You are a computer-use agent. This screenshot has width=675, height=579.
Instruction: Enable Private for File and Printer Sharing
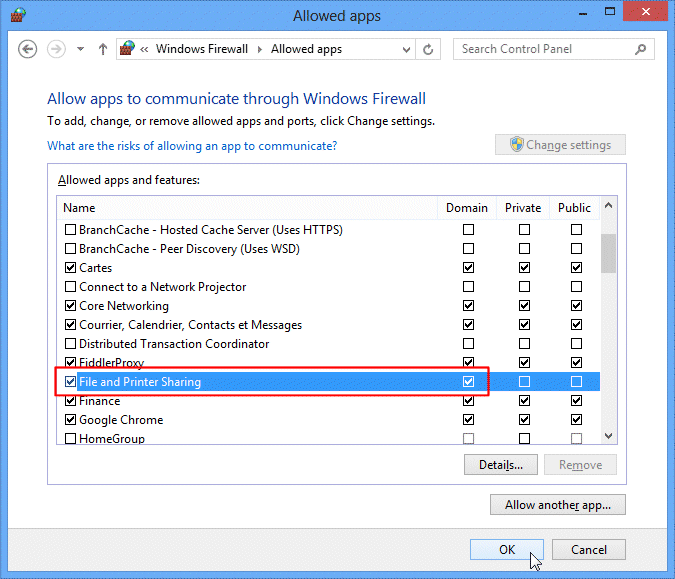(524, 381)
